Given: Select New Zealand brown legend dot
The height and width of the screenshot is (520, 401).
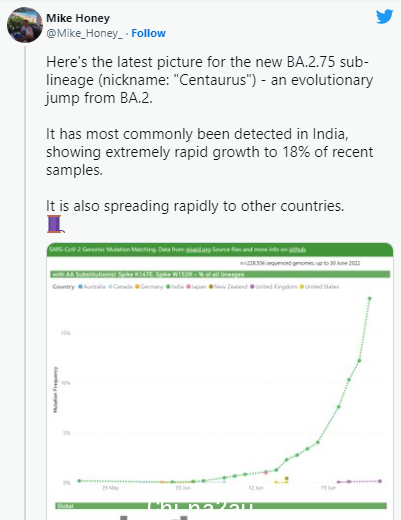Looking at the screenshot, I should tap(211, 287).
